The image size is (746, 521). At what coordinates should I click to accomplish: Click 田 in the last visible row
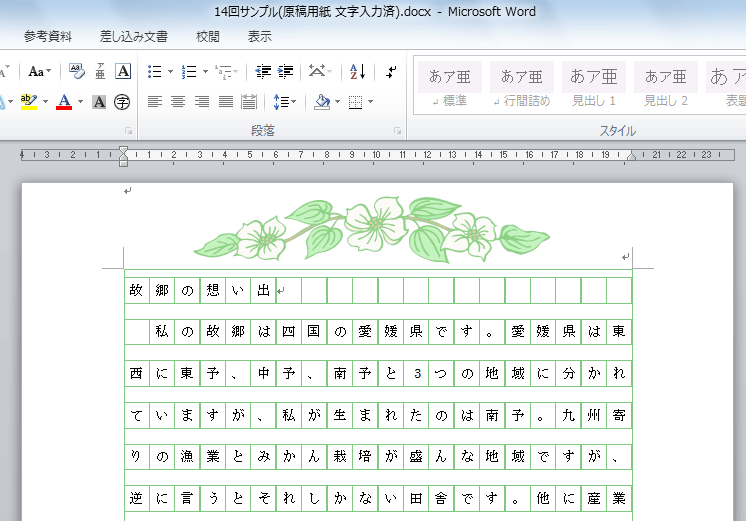coord(416,498)
